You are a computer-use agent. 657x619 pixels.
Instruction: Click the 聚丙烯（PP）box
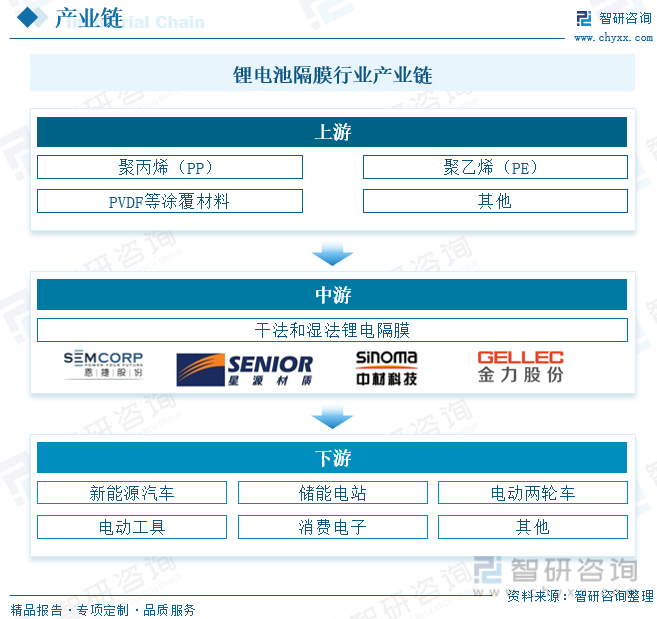(x=170, y=167)
